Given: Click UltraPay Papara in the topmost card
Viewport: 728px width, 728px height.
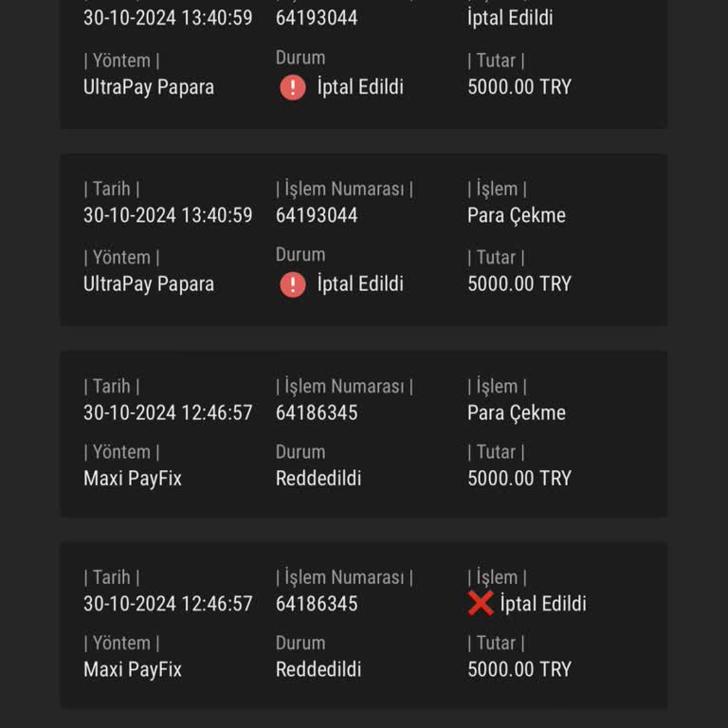Looking at the screenshot, I should click(149, 87).
